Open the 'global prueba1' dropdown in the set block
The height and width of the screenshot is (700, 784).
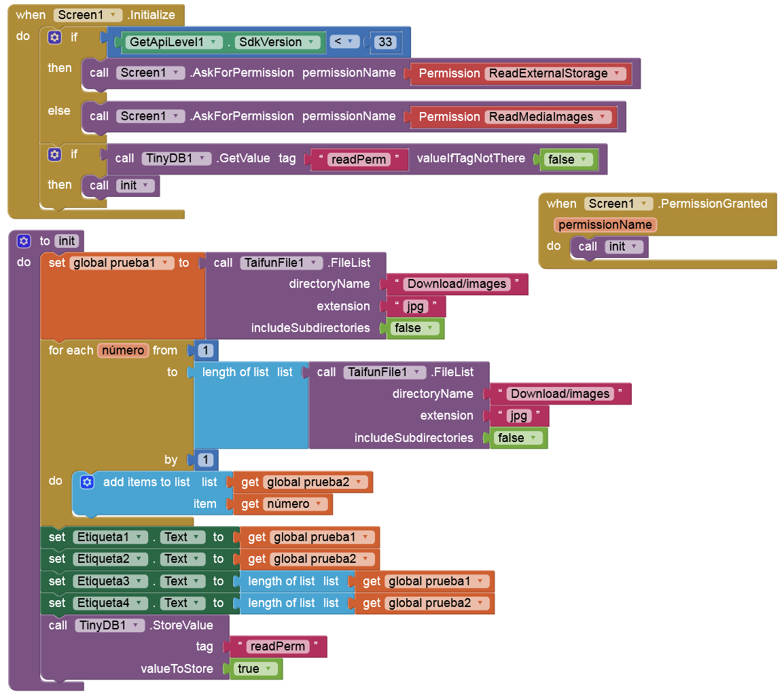point(164,263)
